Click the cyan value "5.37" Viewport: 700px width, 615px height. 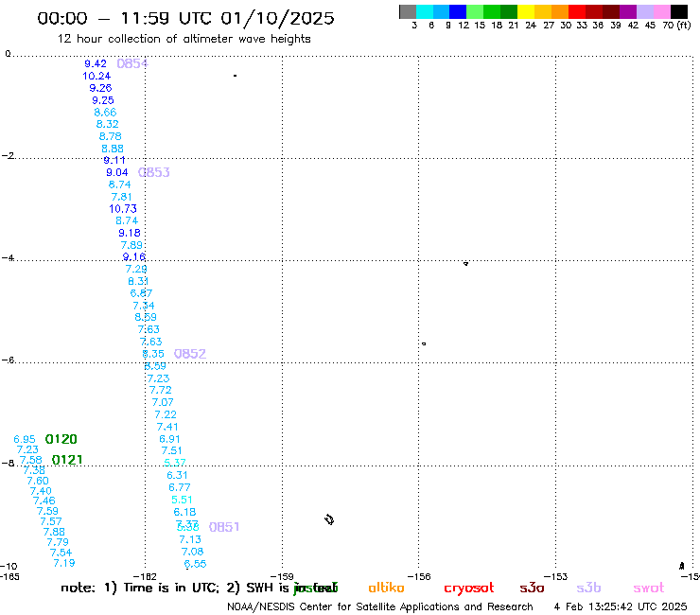pos(175,463)
